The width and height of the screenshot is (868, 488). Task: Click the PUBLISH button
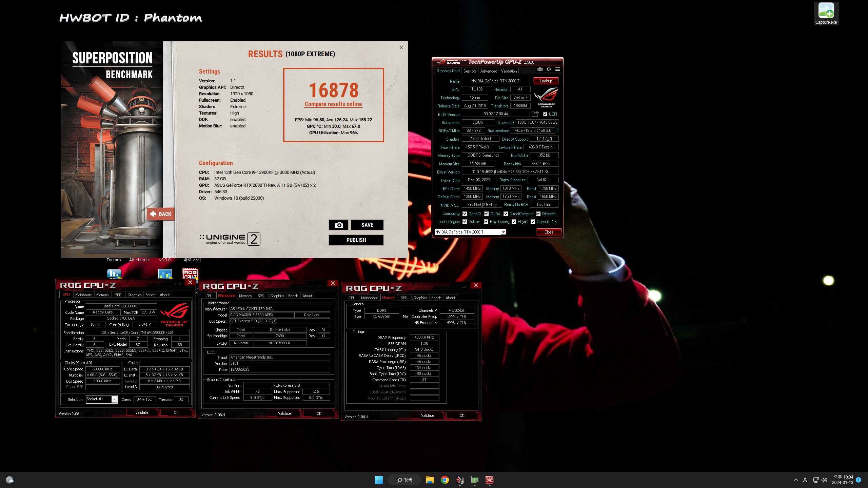[x=356, y=240]
